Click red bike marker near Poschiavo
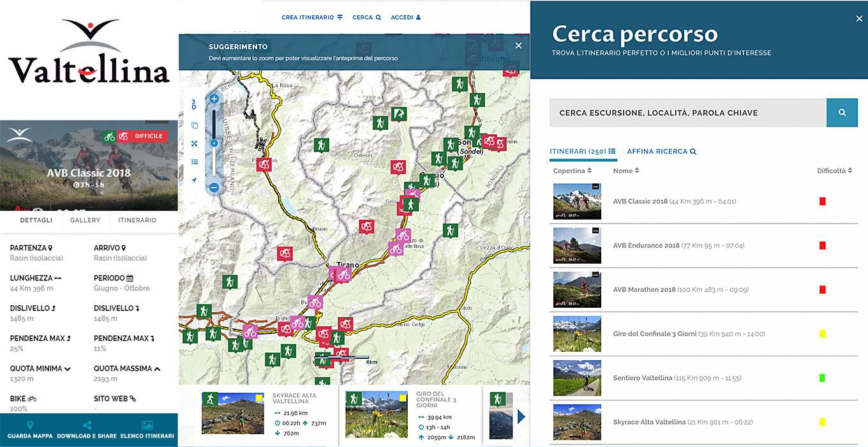The height and width of the screenshot is (447, 868). [264, 164]
